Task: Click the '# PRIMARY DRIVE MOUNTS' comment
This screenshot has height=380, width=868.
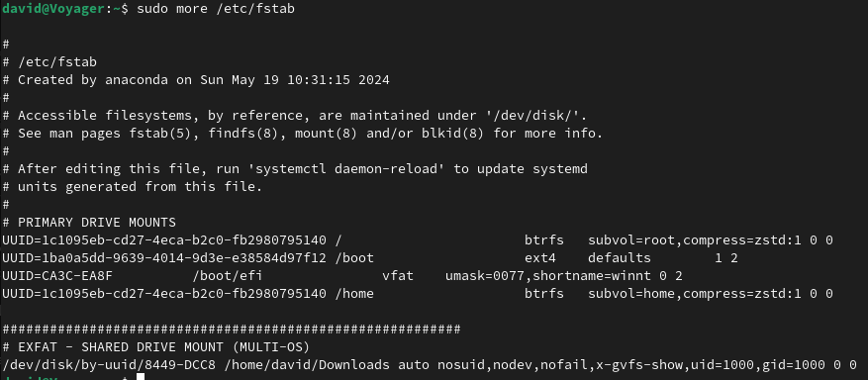Action: click(89, 223)
